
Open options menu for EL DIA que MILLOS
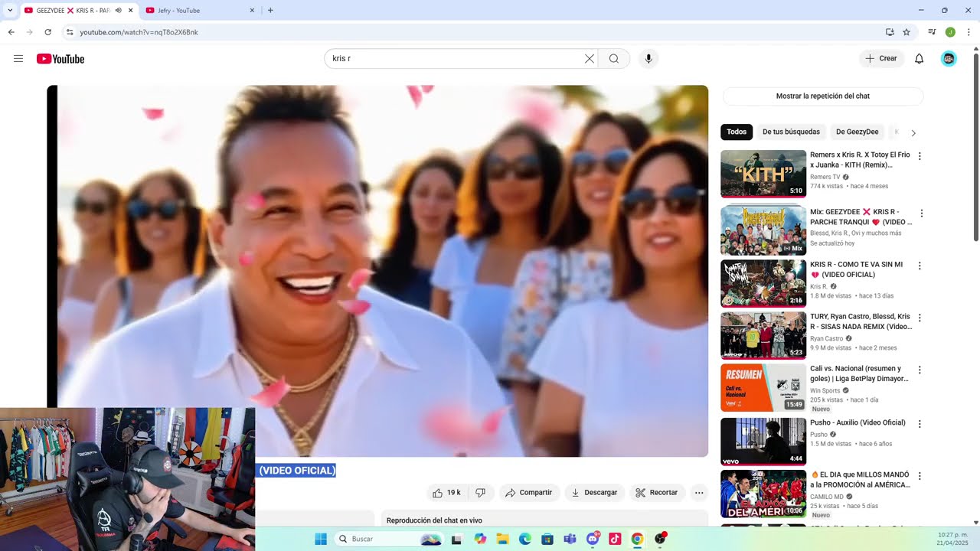920,476
